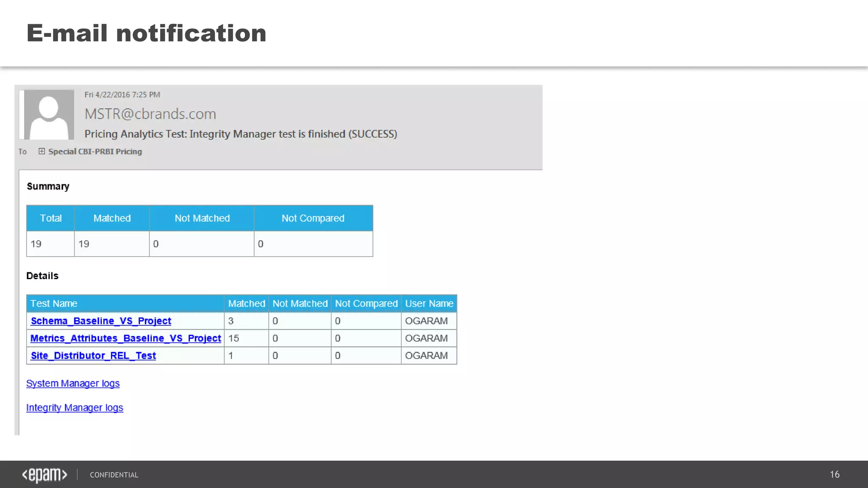Click the Not Matched summary header
The height and width of the screenshot is (488, 868).
tap(202, 218)
